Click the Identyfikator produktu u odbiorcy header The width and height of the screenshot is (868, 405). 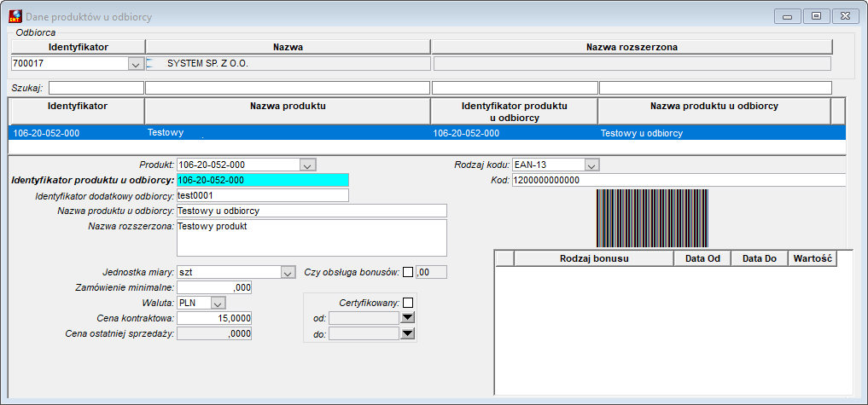coord(515,111)
